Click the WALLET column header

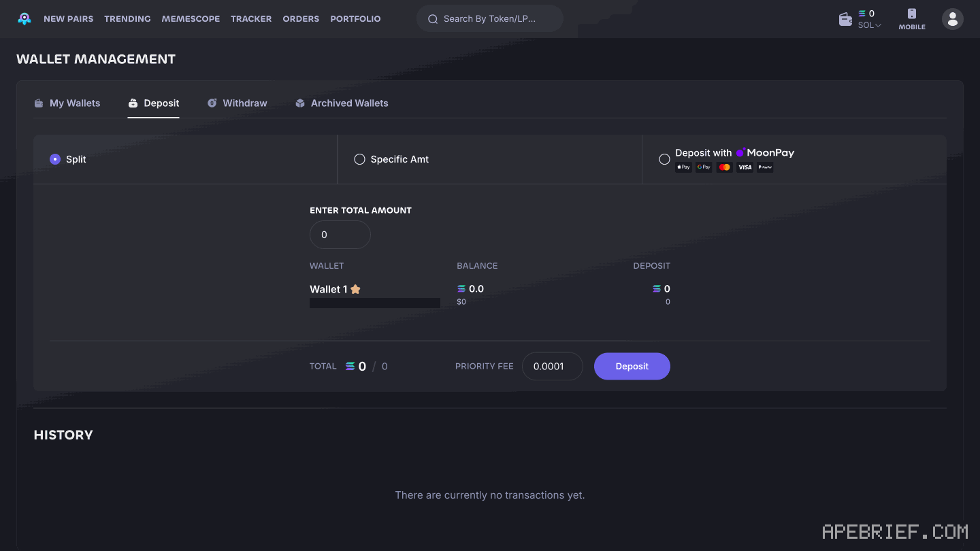[327, 266]
